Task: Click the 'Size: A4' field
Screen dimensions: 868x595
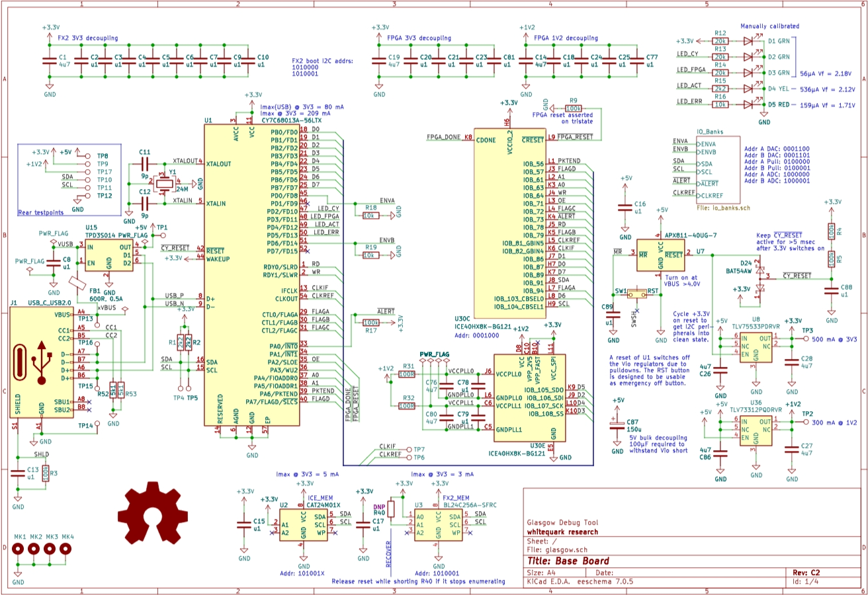Action: [x=542, y=572]
